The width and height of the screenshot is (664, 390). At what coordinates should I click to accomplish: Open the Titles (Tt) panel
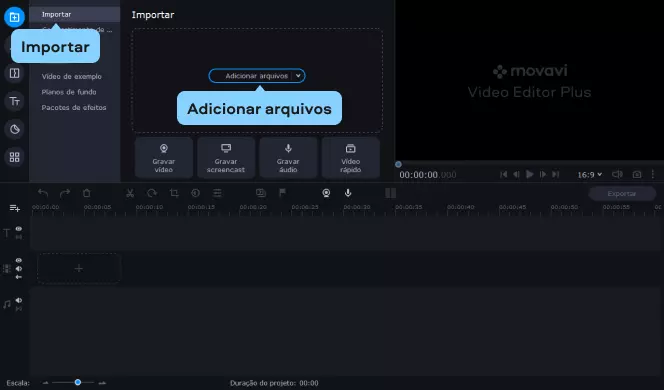coord(14,101)
